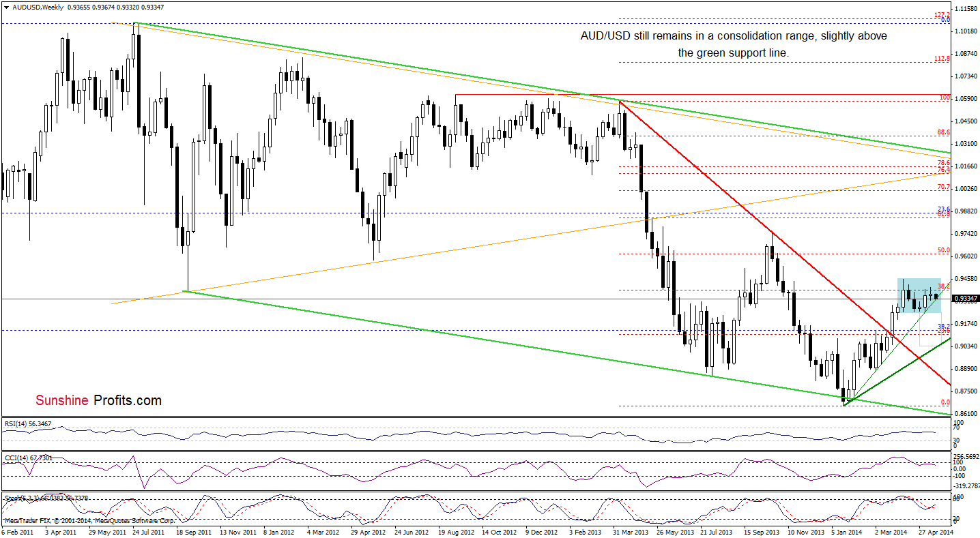Viewport: 980px width, 538px height.
Task: Click price axis value 1.10180
Action: click(965, 31)
